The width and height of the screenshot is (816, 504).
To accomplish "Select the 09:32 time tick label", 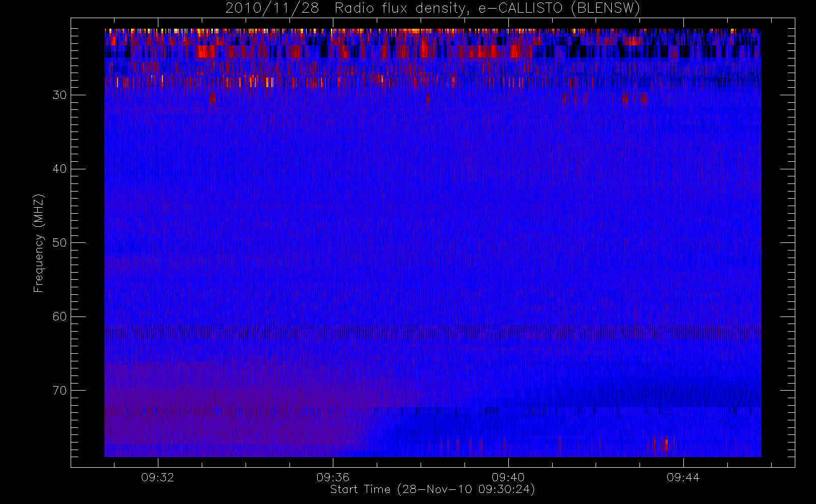I will (x=158, y=477).
